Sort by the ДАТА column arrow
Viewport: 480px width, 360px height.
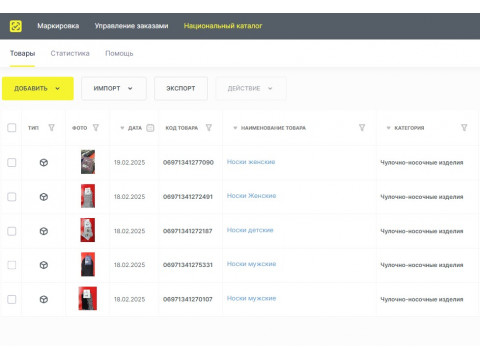122,128
